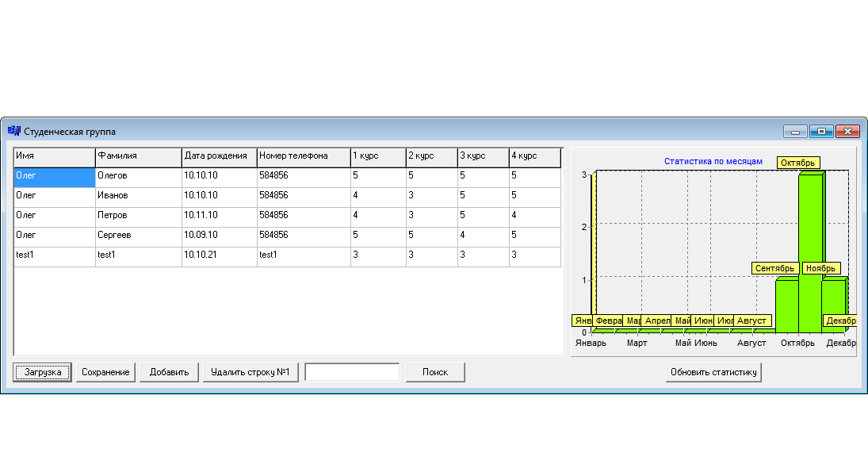Click the Ноябрь chart label
The height and width of the screenshot is (476, 868).
point(820,268)
